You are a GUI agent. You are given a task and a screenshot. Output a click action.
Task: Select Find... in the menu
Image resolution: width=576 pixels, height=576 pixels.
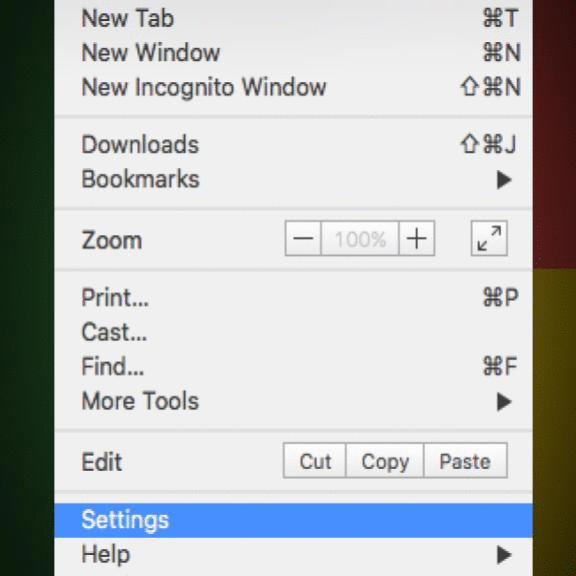click(x=294, y=366)
